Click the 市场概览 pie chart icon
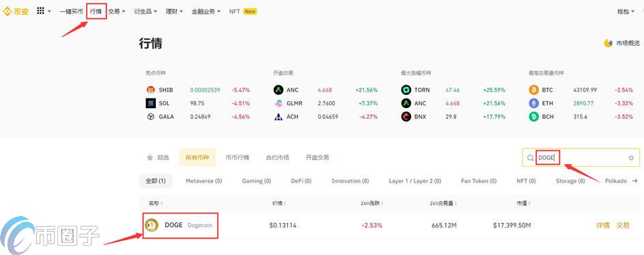 click(x=608, y=43)
